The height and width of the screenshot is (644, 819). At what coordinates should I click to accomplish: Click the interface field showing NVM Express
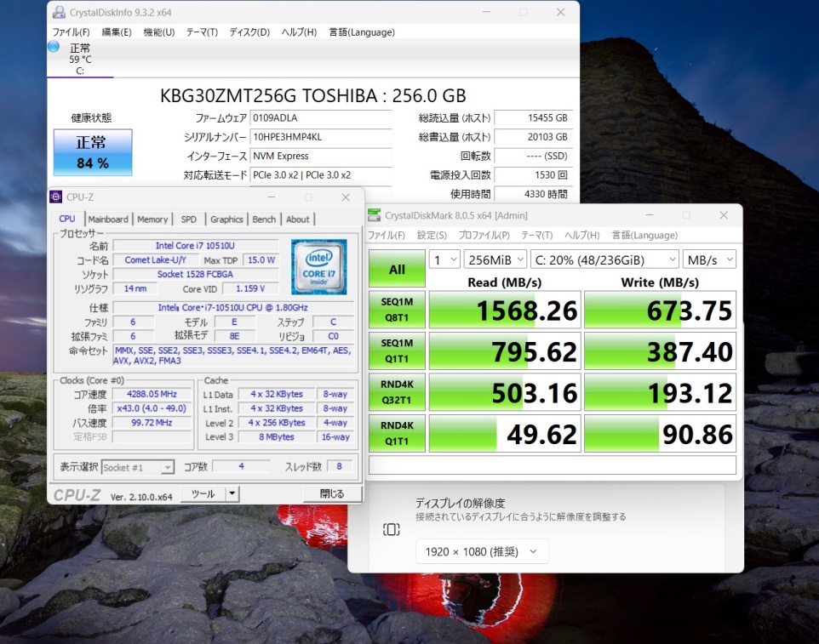(321, 156)
